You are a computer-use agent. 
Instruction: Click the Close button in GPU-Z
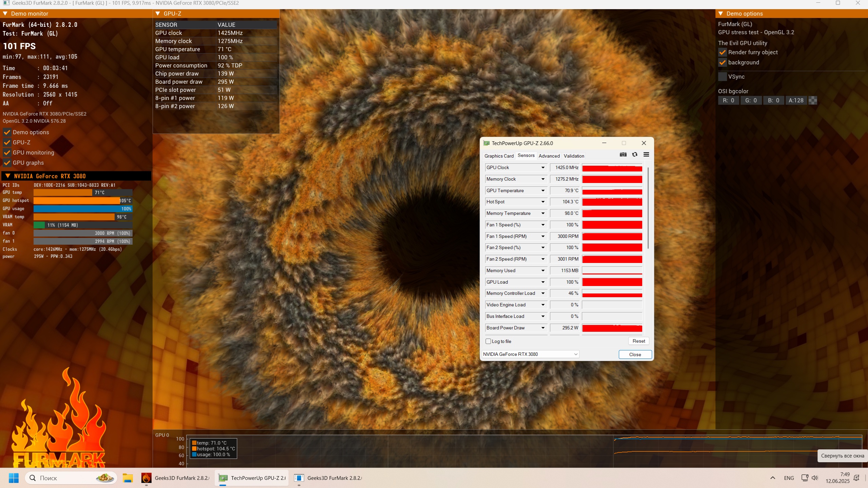pyautogui.click(x=635, y=354)
